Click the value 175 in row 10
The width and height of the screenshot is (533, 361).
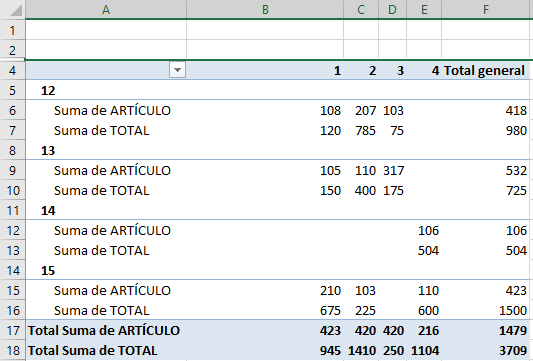394,190
